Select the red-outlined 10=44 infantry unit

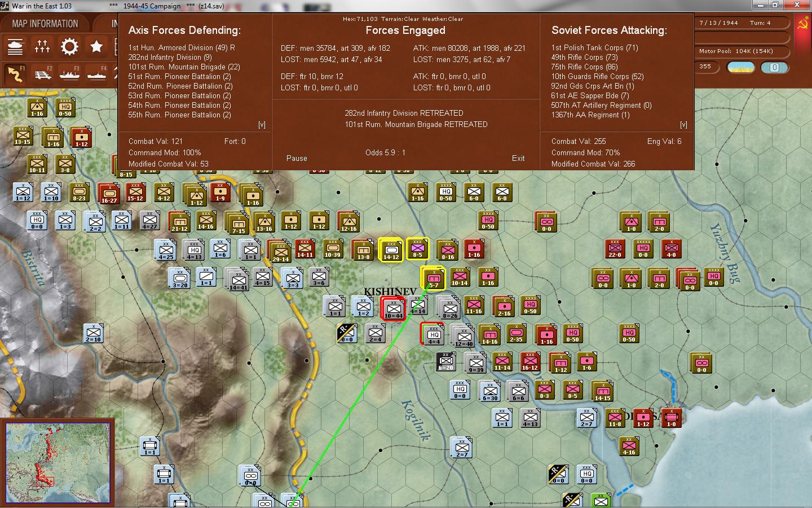click(394, 308)
